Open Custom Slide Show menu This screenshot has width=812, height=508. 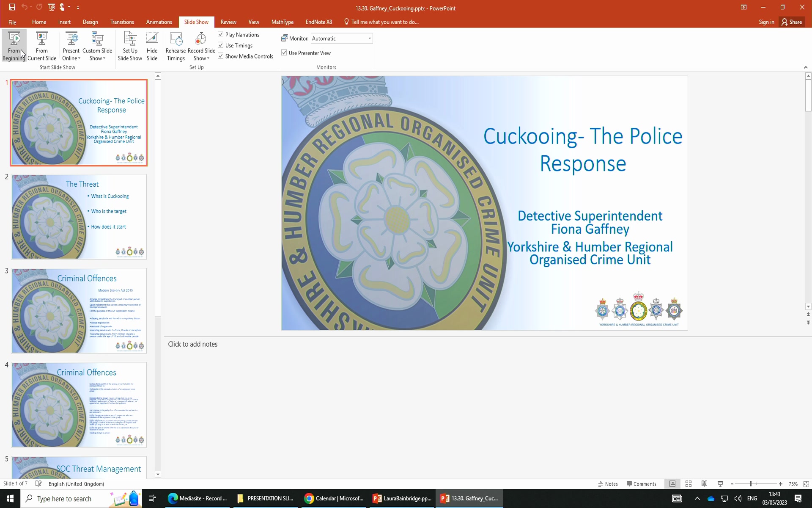(97, 47)
